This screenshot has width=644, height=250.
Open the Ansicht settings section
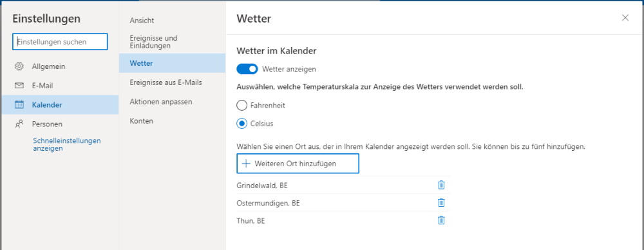[142, 21]
